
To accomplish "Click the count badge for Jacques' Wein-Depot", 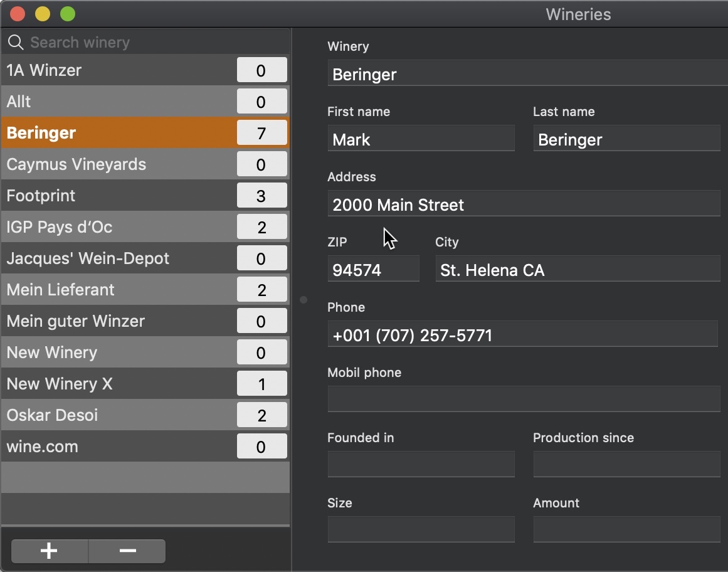I will click(x=262, y=258).
